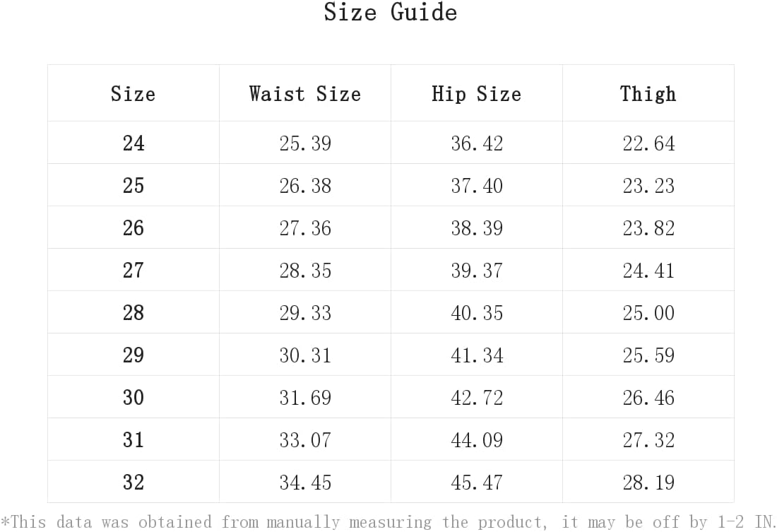Click the Thigh column header
Image resolution: width=777 pixels, height=532 pixels.
point(648,94)
